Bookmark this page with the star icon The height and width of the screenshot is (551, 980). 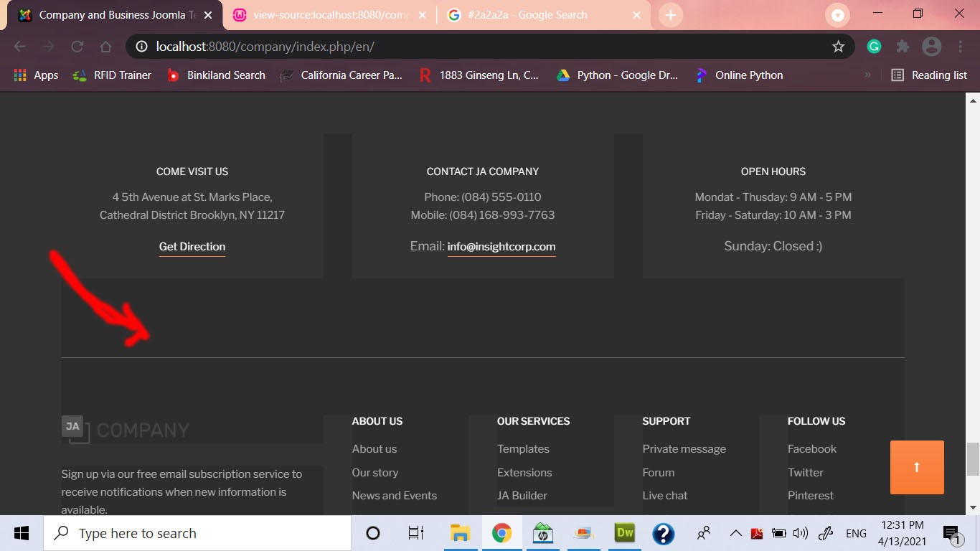pyautogui.click(x=838, y=47)
